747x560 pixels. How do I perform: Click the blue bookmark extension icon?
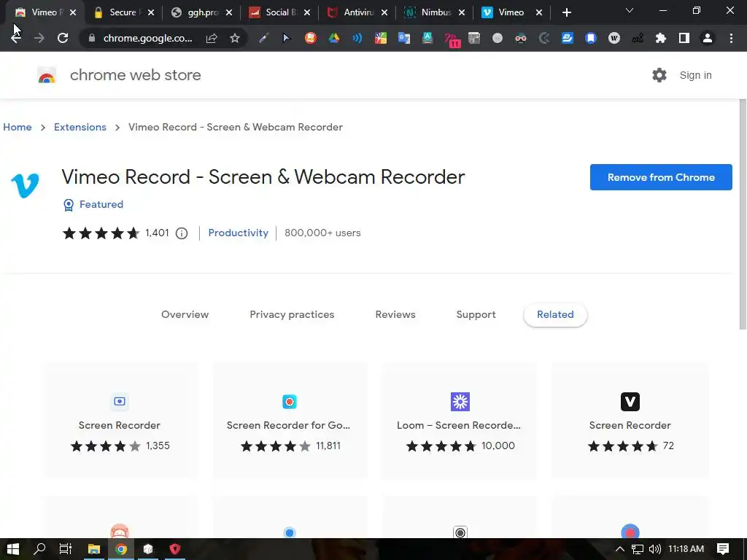point(591,38)
